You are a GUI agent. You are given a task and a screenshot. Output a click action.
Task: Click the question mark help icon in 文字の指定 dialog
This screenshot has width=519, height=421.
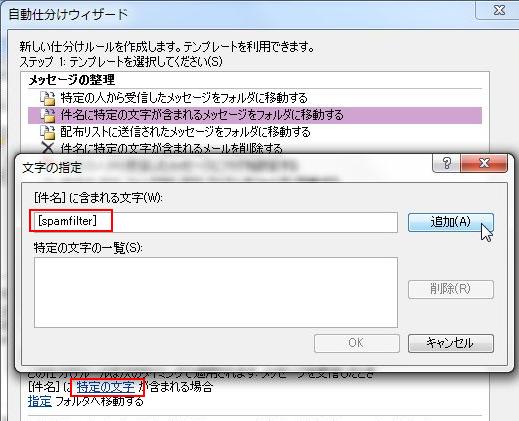click(x=446, y=163)
